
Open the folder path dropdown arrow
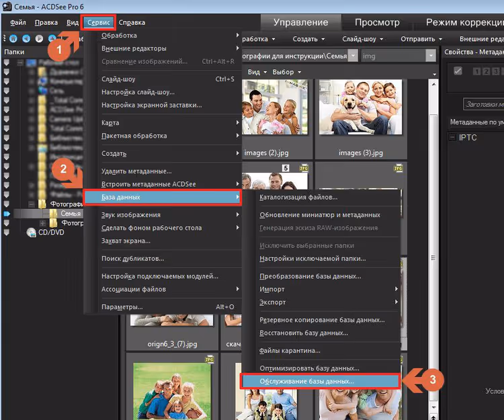coord(353,56)
